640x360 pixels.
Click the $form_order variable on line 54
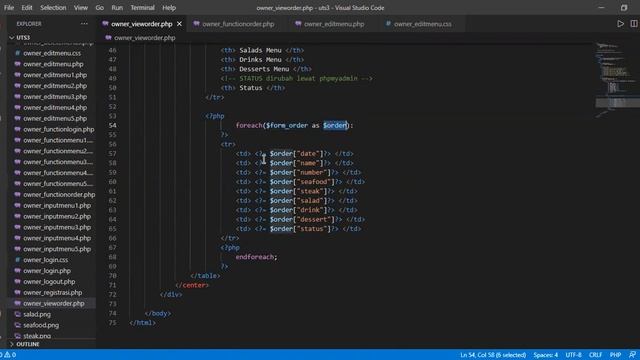pos(287,125)
